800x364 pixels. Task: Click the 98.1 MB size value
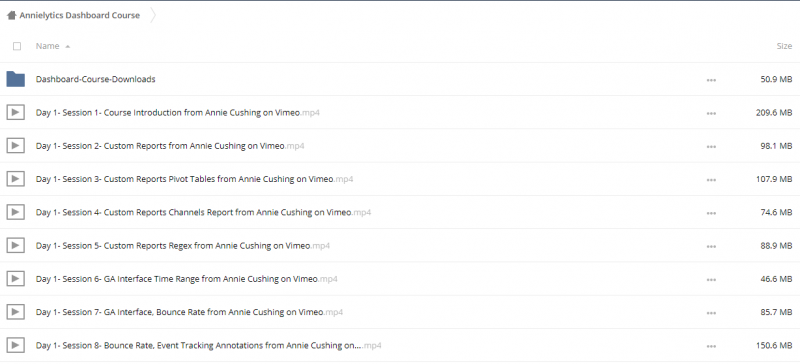pyautogui.click(x=776, y=145)
